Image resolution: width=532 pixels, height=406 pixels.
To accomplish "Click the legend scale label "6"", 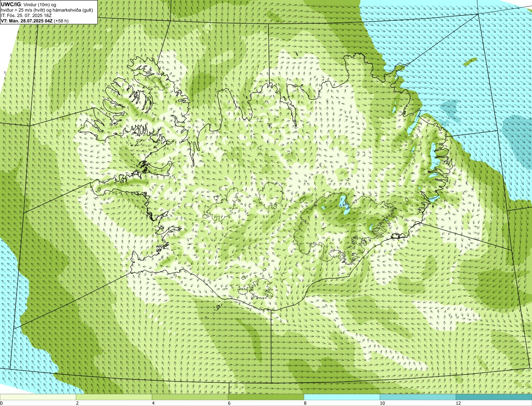I will tap(229, 403).
